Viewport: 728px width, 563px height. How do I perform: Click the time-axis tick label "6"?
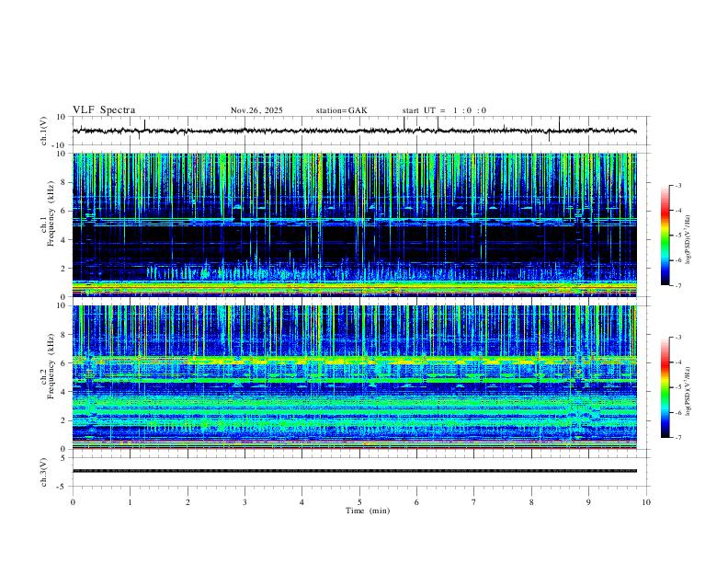[417, 502]
